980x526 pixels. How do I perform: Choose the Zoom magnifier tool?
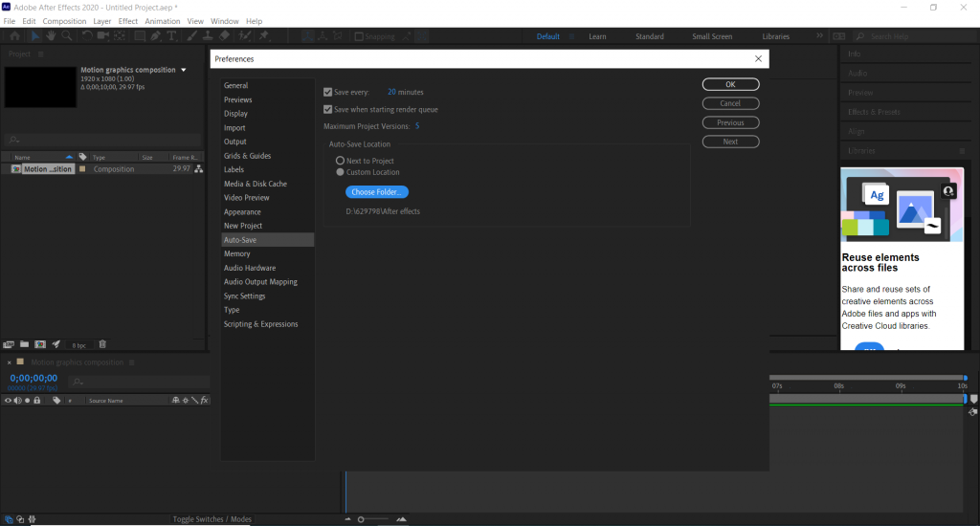(65, 36)
